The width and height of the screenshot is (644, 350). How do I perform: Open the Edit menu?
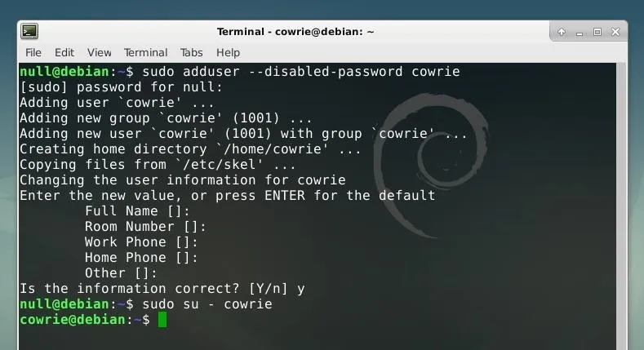coord(64,53)
